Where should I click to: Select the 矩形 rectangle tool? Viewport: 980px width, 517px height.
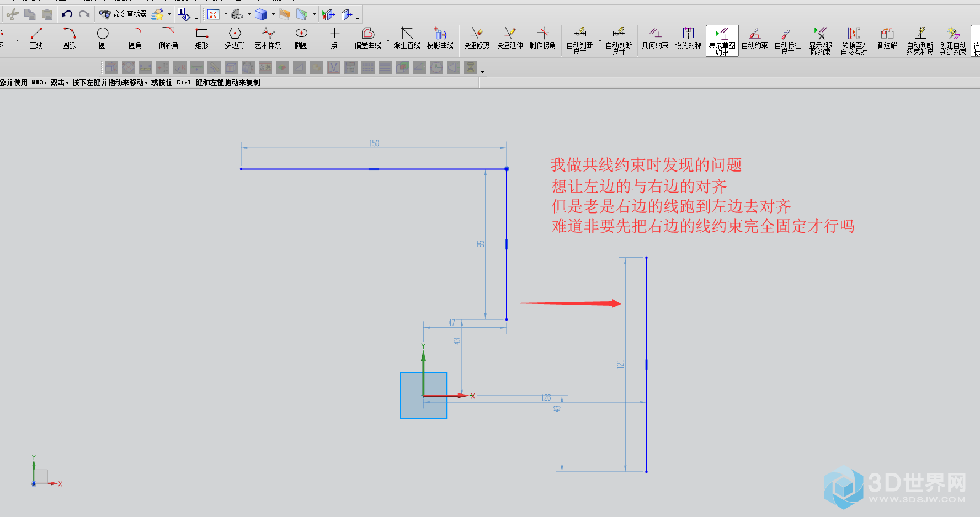(202, 39)
